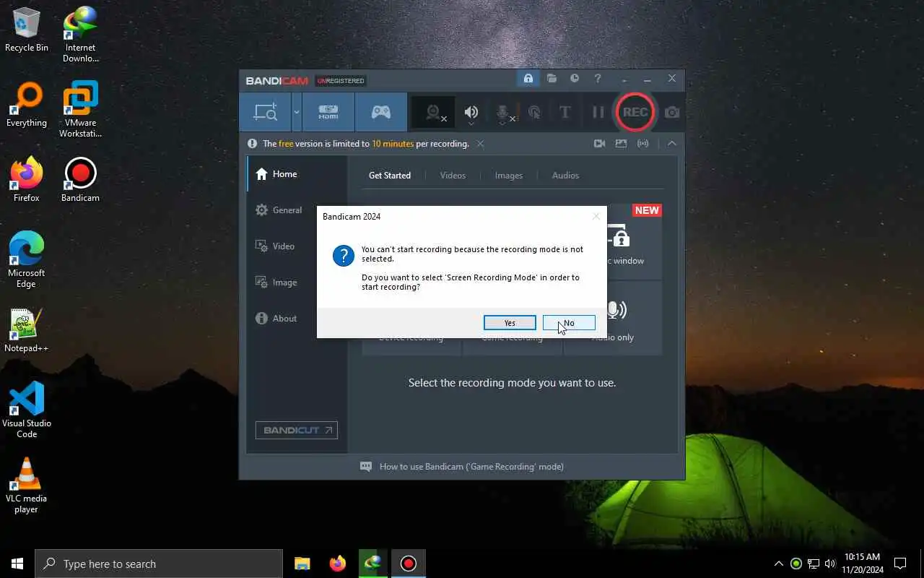Open the Firefox desktop icon

click(27, 180)
